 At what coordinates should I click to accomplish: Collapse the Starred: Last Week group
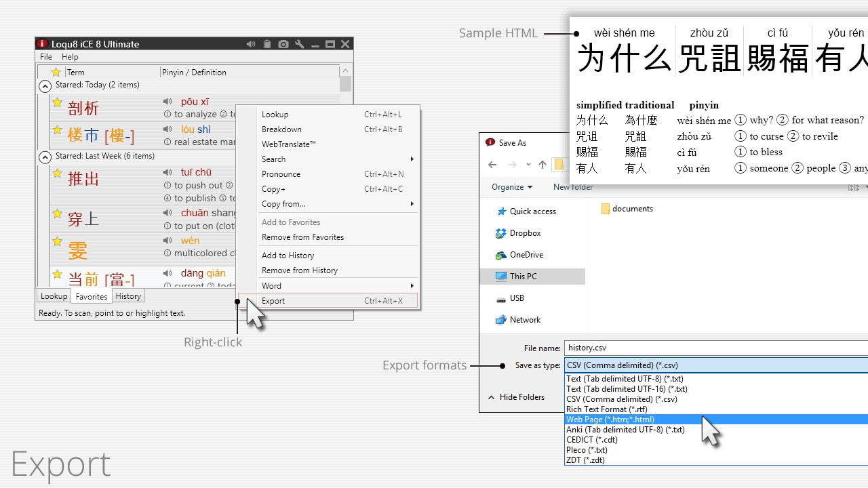(x=45, y=157)
